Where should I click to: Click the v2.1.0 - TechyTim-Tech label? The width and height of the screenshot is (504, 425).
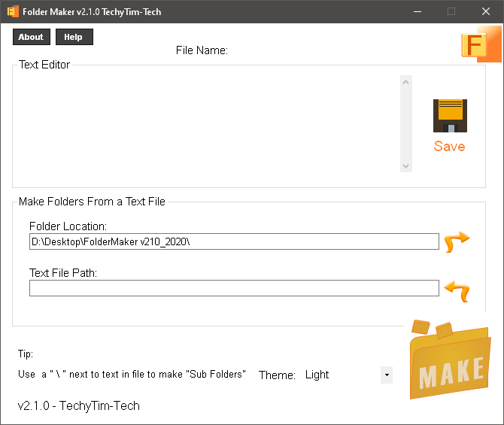(x=79, y=405)
